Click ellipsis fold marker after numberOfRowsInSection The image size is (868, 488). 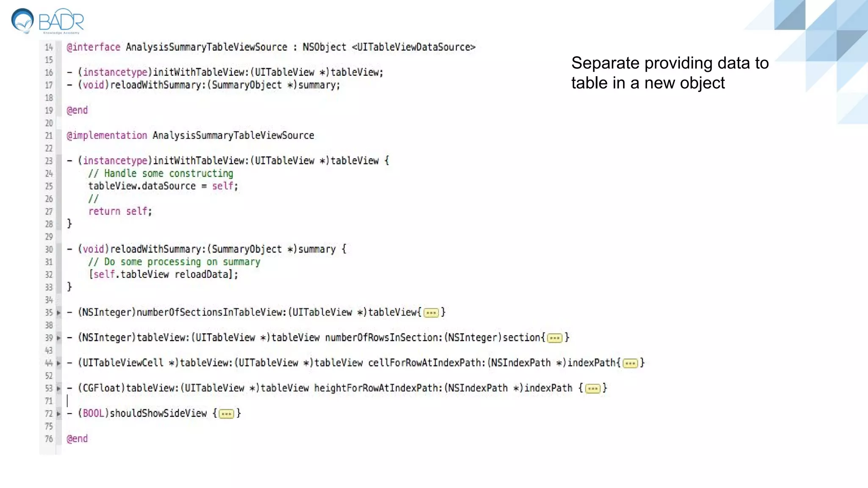554,338
